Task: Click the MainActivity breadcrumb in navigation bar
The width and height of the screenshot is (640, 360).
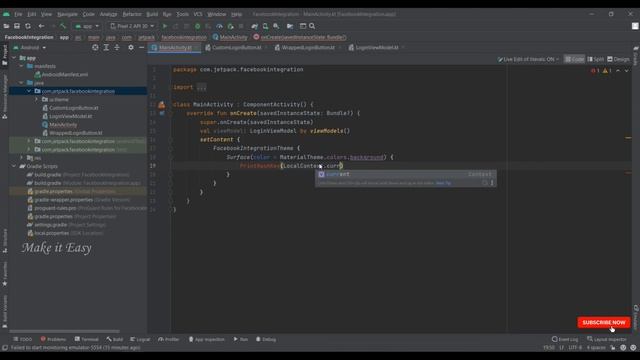Action: pyautogui.click(x=230, y=37)
